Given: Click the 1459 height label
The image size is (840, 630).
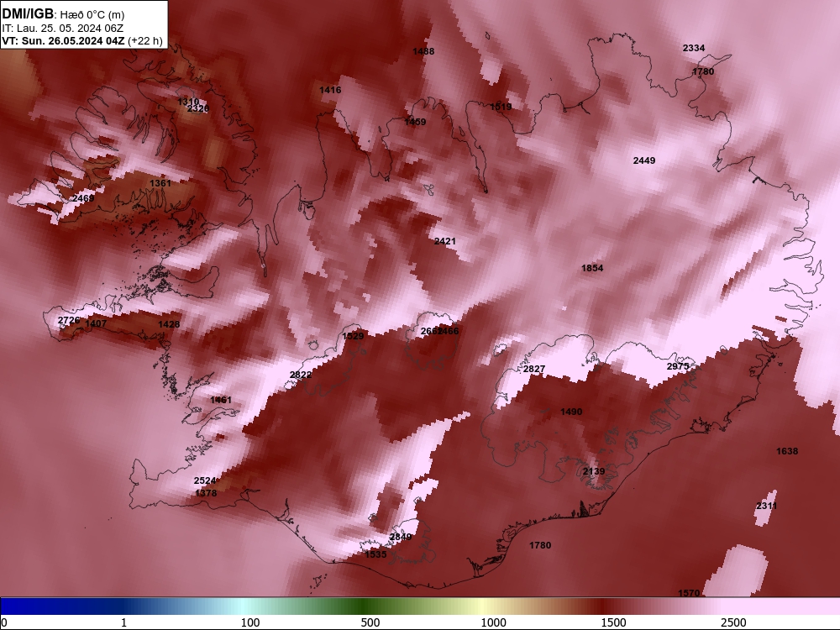Looking at the screenshot, I should 415,122.
